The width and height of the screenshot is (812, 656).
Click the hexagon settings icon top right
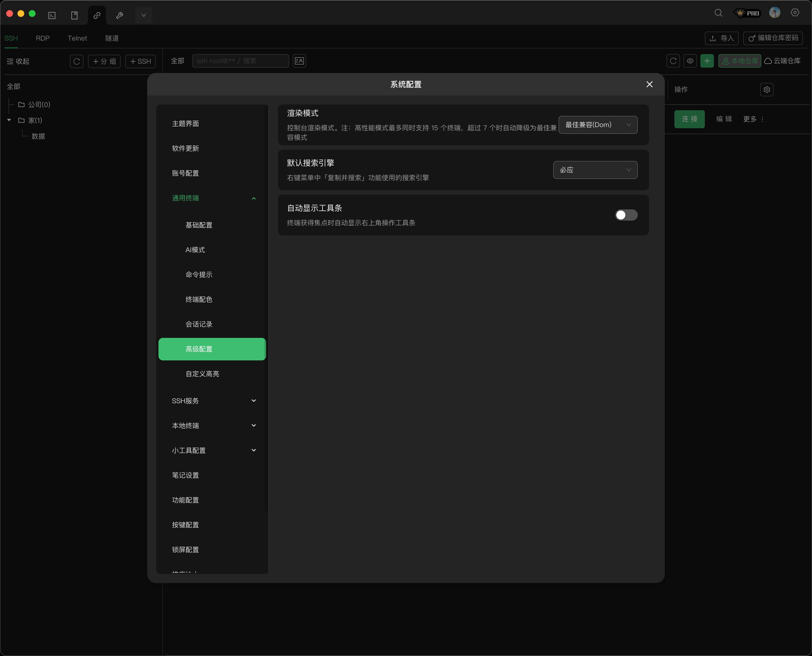click(795, 13)
